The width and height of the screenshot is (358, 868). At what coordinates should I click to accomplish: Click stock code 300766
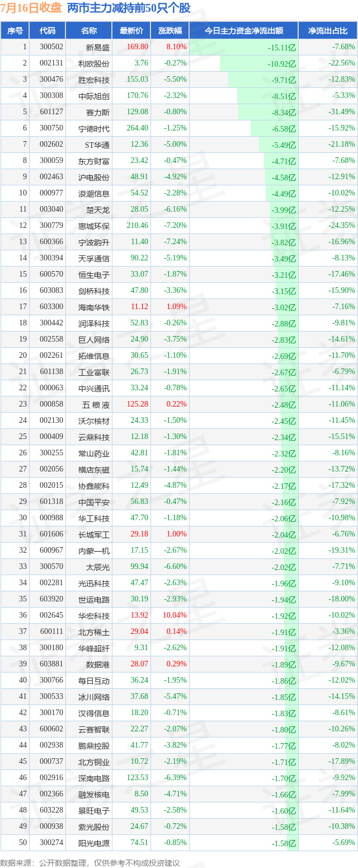(x=51, y=681)
